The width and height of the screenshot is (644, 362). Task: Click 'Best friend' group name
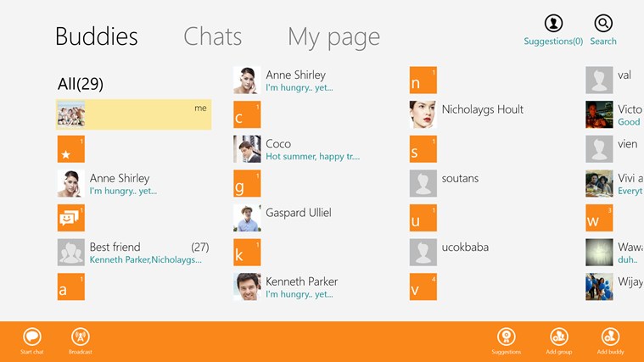tap(115, 247)
